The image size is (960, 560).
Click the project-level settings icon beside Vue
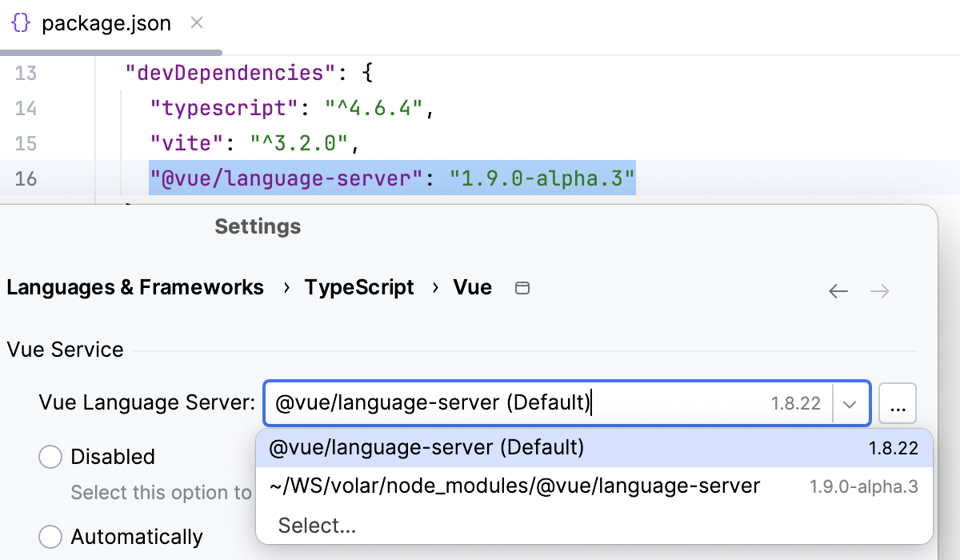coord(522,288)
